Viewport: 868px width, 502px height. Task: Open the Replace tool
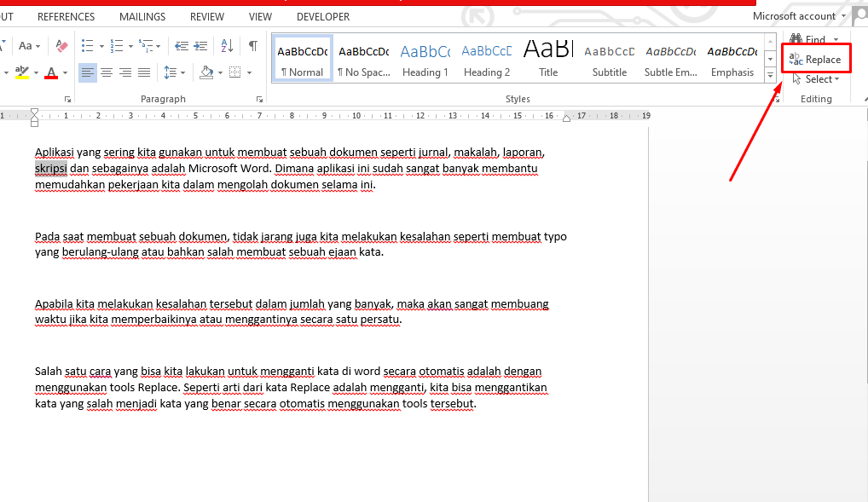click(815, 58)
